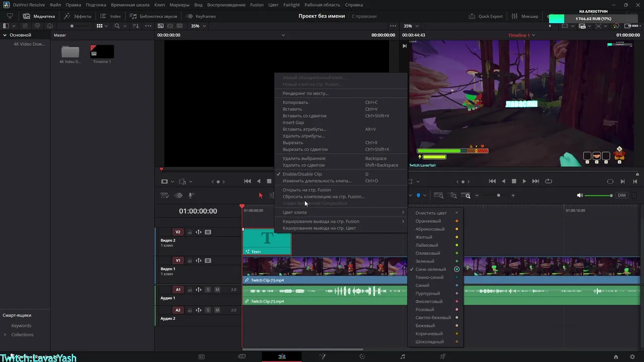Select the V2 track destination label
Viewport: 644px width, 362px height.
(178, 232)
